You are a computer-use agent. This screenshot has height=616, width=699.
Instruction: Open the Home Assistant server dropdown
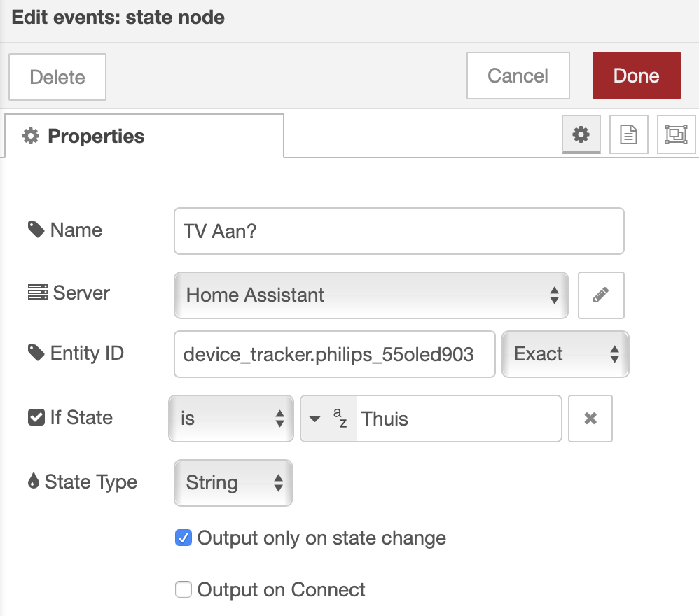(371, 295)
